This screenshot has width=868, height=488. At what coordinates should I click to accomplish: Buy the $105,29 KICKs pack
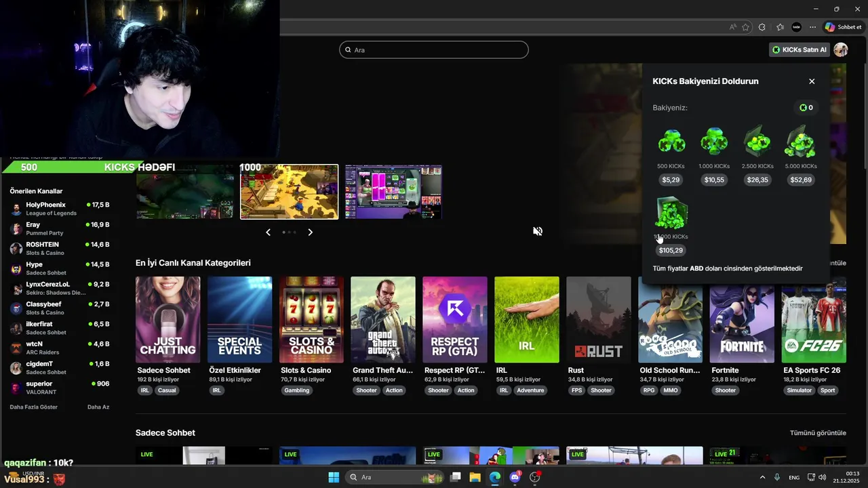point(671,250)
